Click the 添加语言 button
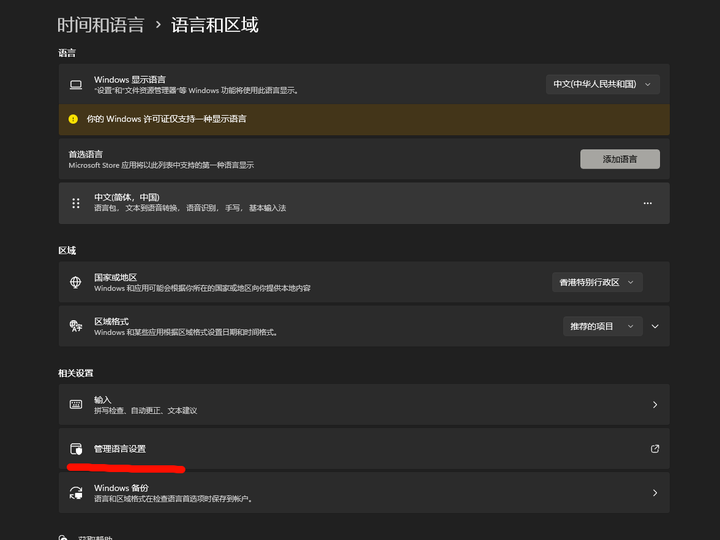This screenshot has width=720, height=540. [x=620, y=159]
